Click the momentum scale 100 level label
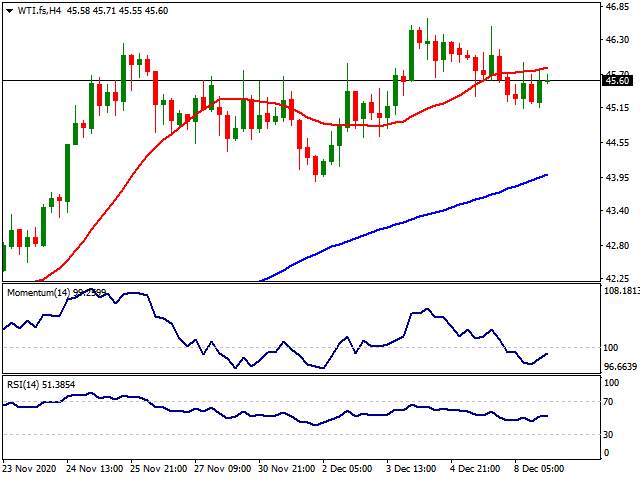Image resolution: width=640 pixels, height=480 pixels. pyautogui.click(x=611, y=348)
